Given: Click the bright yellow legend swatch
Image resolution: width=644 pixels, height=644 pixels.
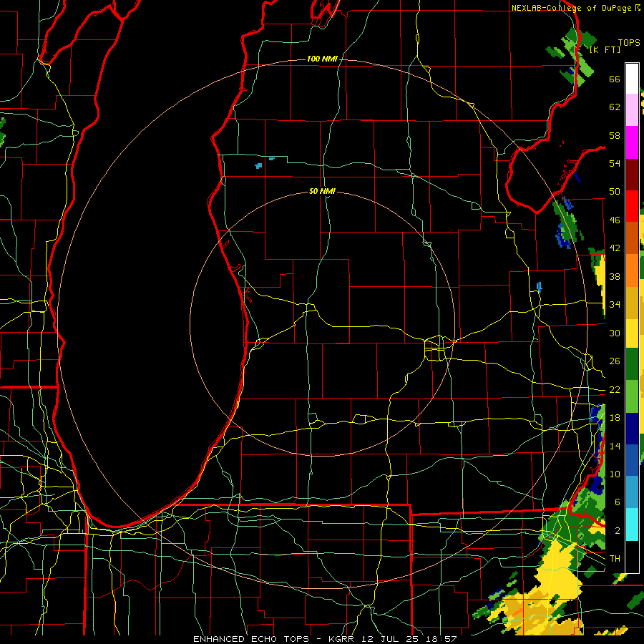Looking at the screenshot, I should coord(632,333).
